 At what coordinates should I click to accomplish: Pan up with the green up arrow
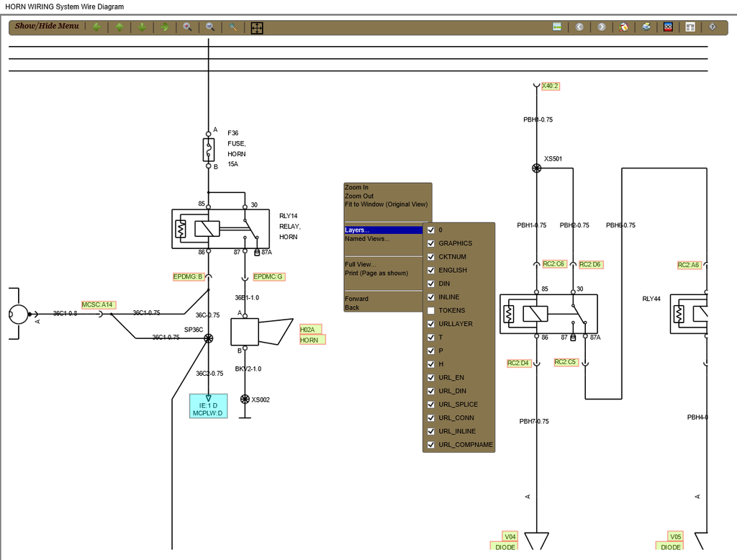click(x=119, y=27)
